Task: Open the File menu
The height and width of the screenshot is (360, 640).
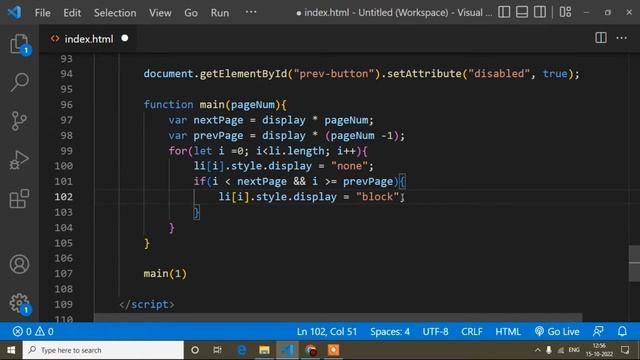Action: click(x=42, y=13)
